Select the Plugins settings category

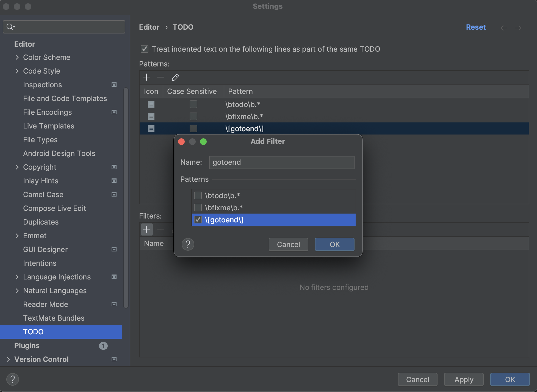[x=27, y=346]
